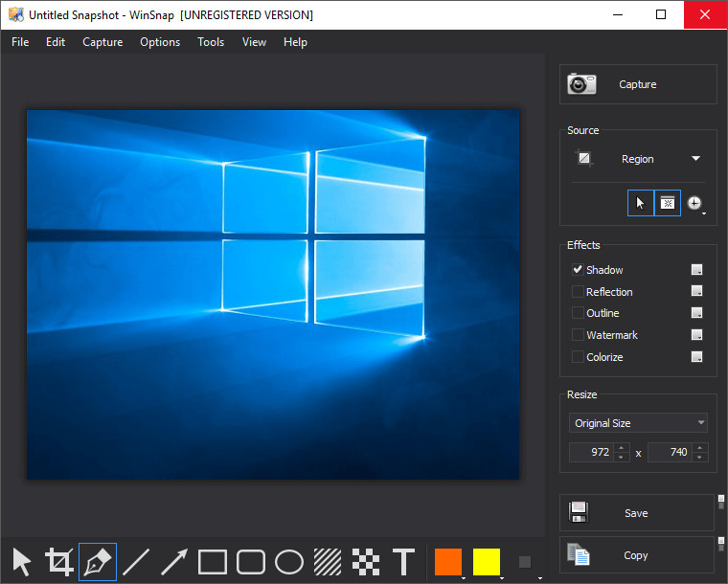Click the camera icon on Capture button

point(581,84)
